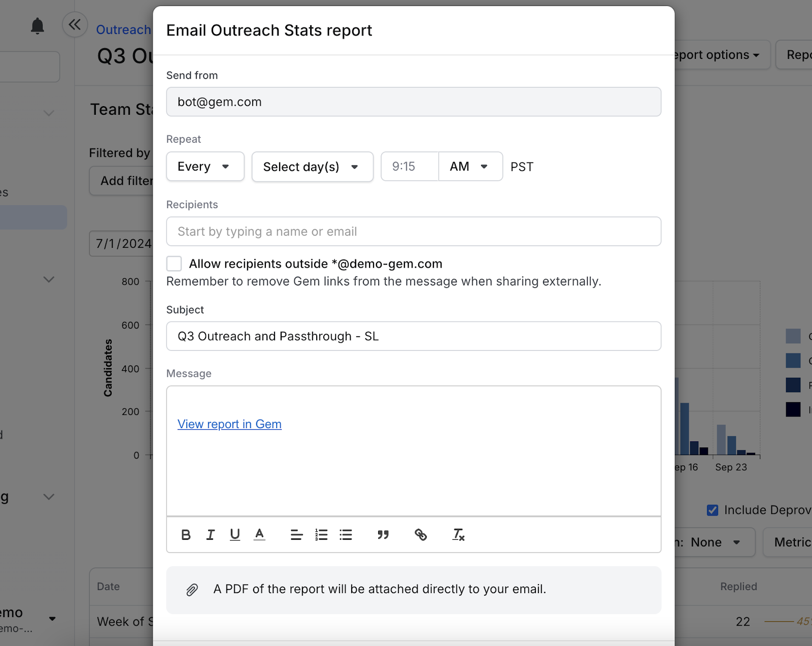The height and width of the screenshot is (646, 812).
Task: Toggle italic formatting in message toolbar
Action: [210, 535]
